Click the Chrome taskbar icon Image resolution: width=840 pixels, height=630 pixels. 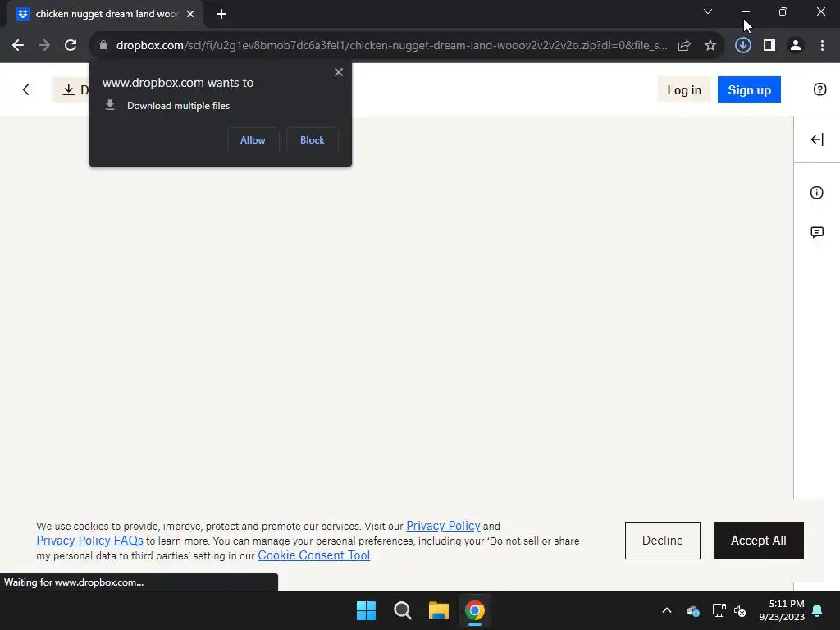(x=475, y=610)
